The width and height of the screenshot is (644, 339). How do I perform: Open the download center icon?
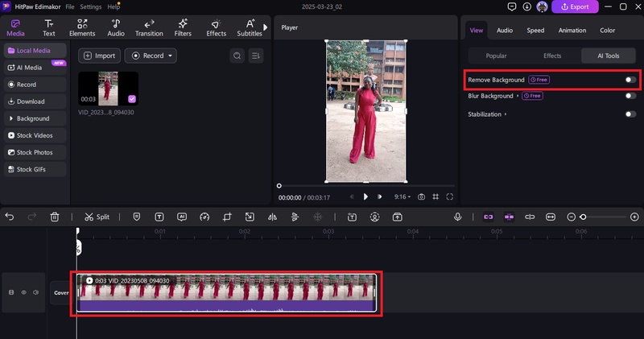[527, 6]
